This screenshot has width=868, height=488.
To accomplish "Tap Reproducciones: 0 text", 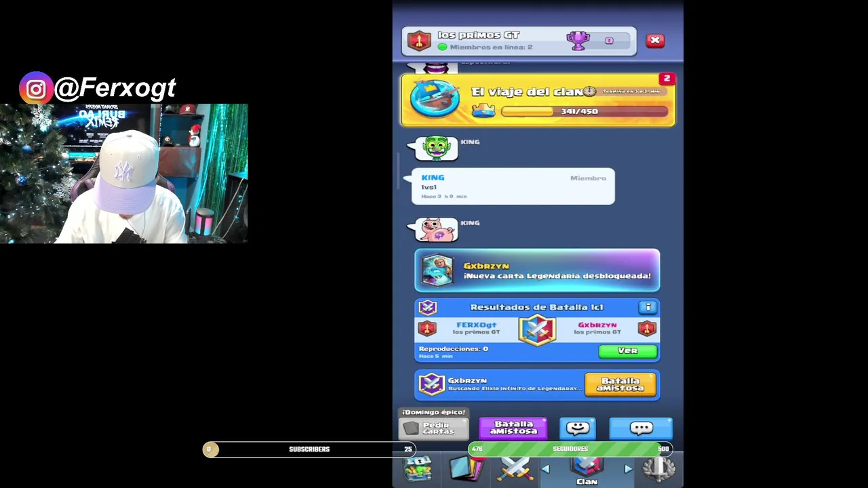I will pos(453,349).
